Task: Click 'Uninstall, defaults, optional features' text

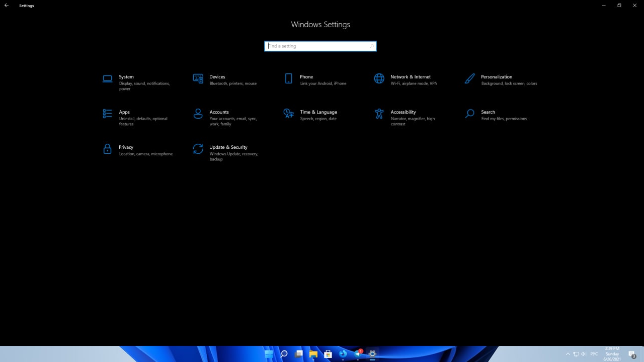Action: coord(143,121)
